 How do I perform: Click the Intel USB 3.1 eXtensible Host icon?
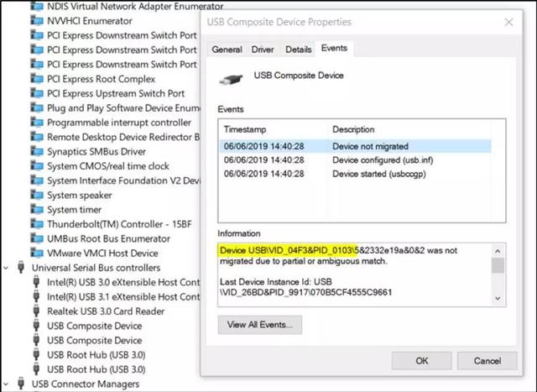(36, 296)
